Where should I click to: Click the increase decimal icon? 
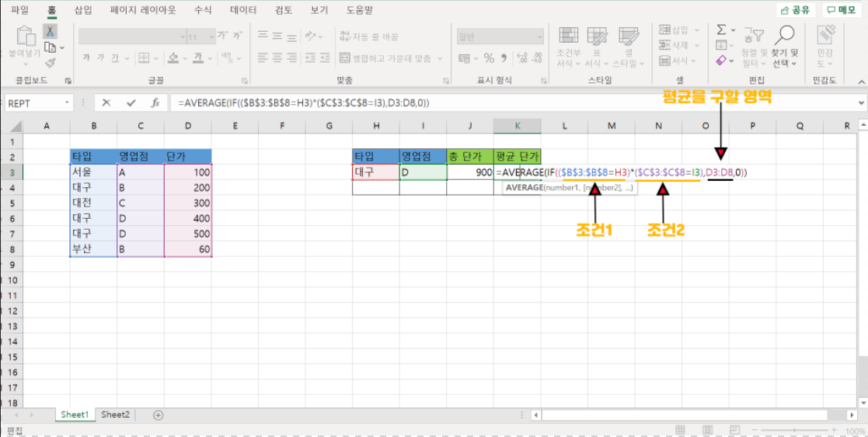point(521,57)
